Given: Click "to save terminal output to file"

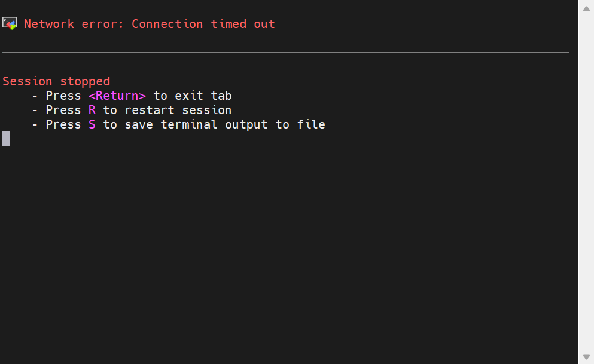Looking at the screenshot, I should pos(214,124).
